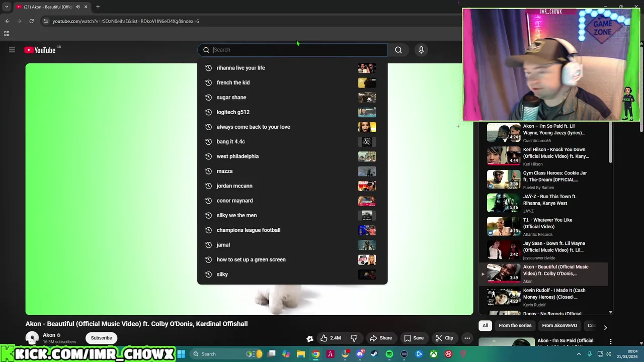644x362 pixels.
Task: Show hidden system tray icons chevron
Action: [579, 354]
